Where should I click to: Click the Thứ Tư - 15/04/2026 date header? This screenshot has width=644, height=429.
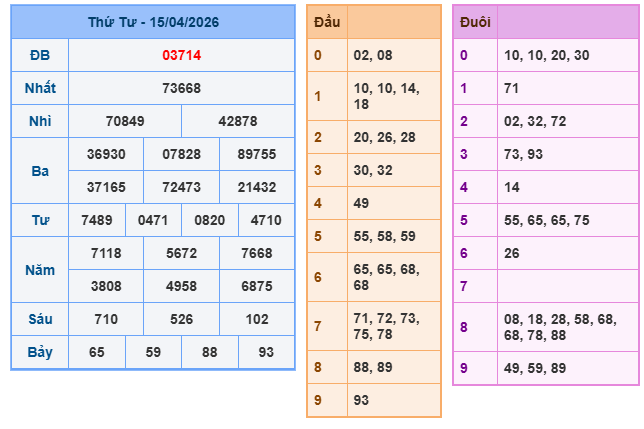point(153,21)
